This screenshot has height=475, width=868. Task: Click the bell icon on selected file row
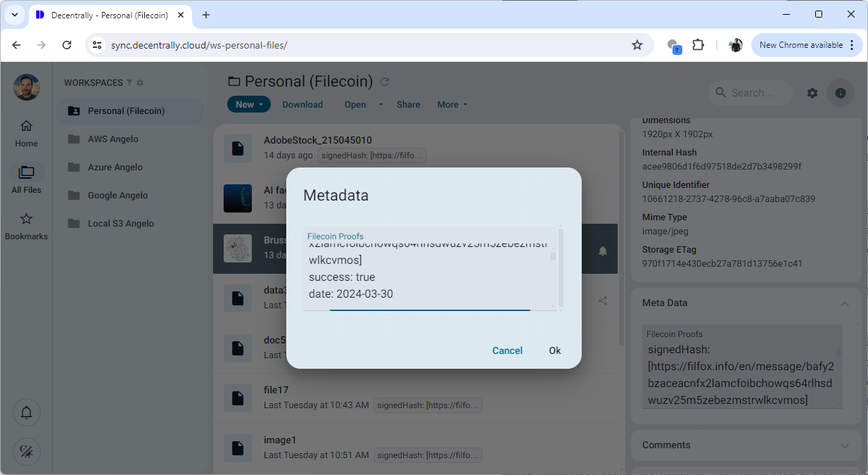point(603,251)
